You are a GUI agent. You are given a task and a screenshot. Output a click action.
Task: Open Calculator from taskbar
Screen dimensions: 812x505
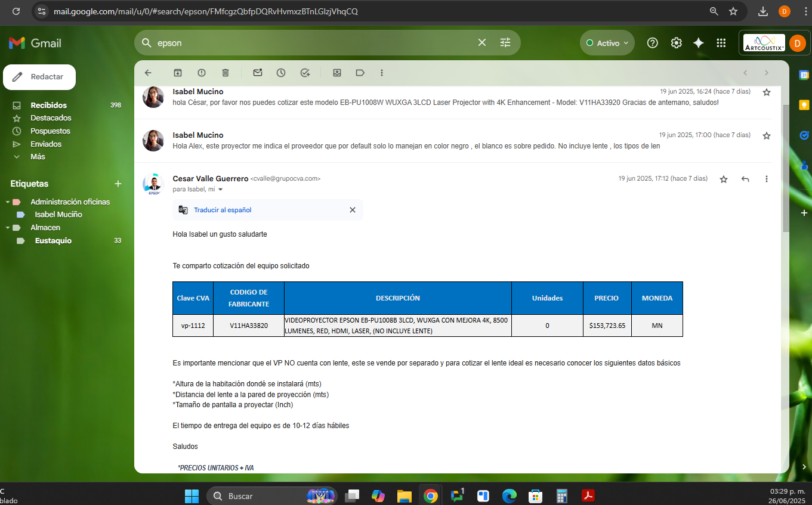point(561,495)
